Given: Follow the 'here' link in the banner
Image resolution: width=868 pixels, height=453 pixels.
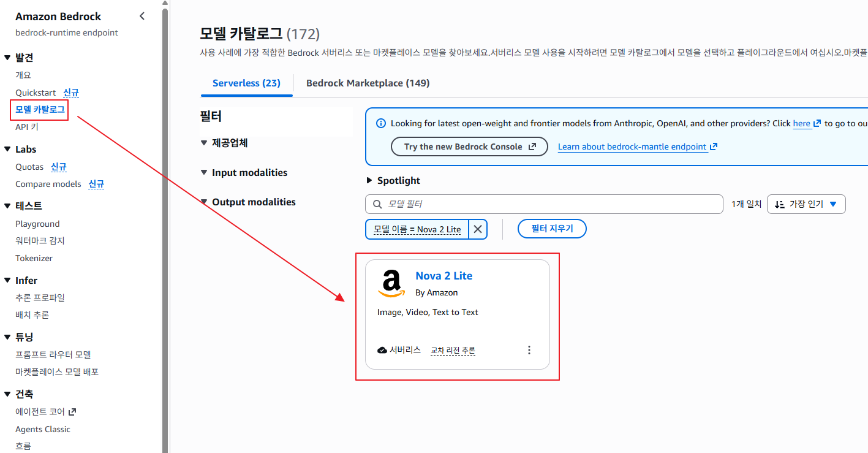Looking at the screenshot, I should [802, 123].
